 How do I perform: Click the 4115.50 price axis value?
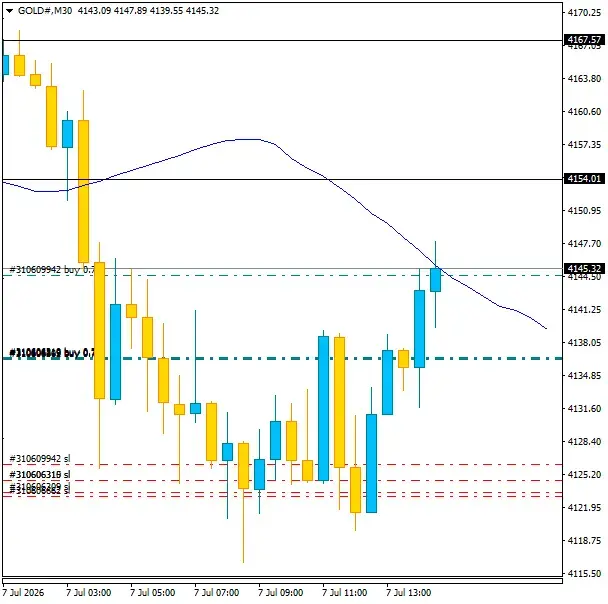(x=584, y=573)
